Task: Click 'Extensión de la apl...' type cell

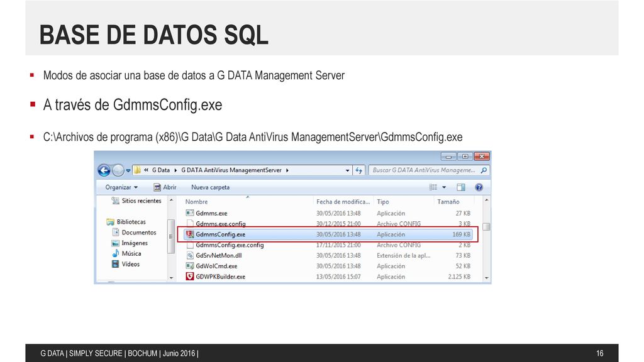Action: click(x=404, y=255)
